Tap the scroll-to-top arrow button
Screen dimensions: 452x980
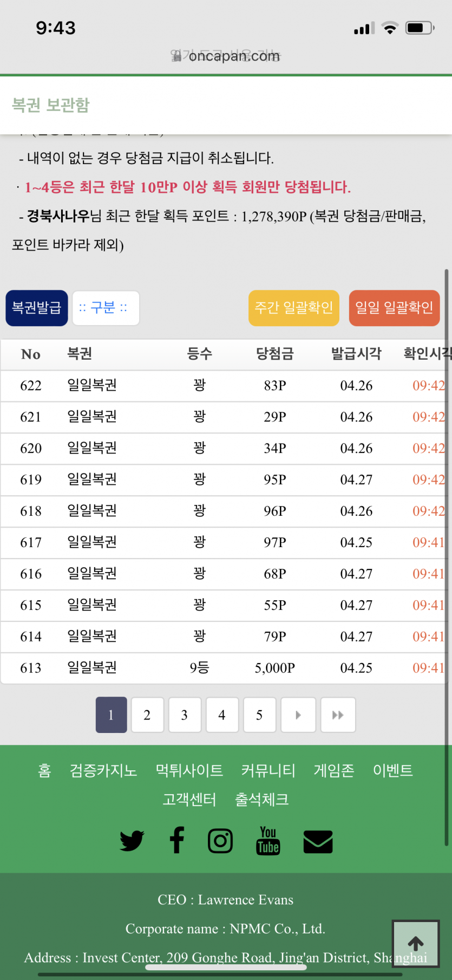[416, 944]
